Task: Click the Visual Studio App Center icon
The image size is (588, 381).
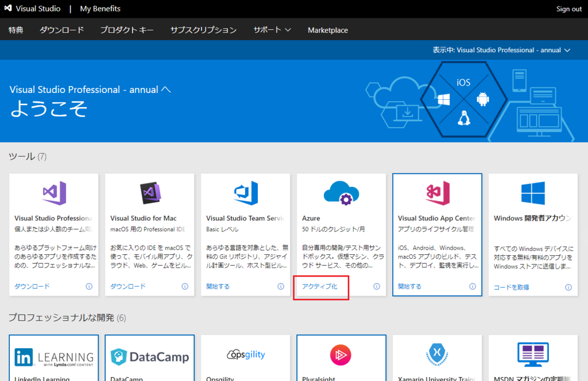Action: click(x=438, y=193)
